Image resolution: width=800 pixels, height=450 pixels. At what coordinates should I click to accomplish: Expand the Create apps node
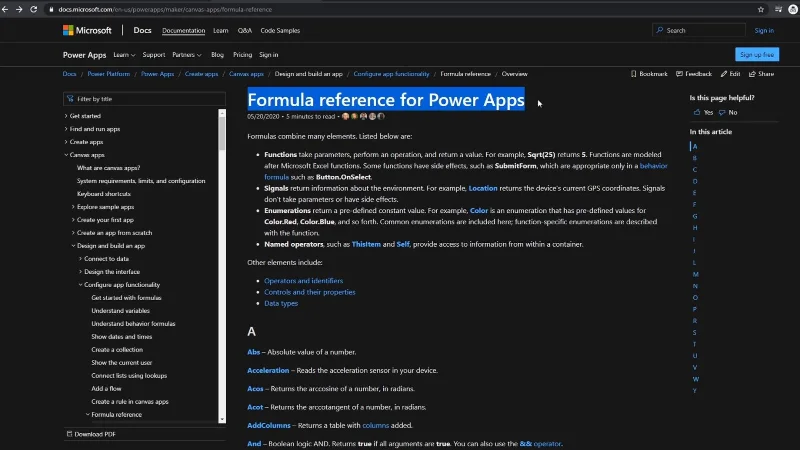click(x=66, y=142)
